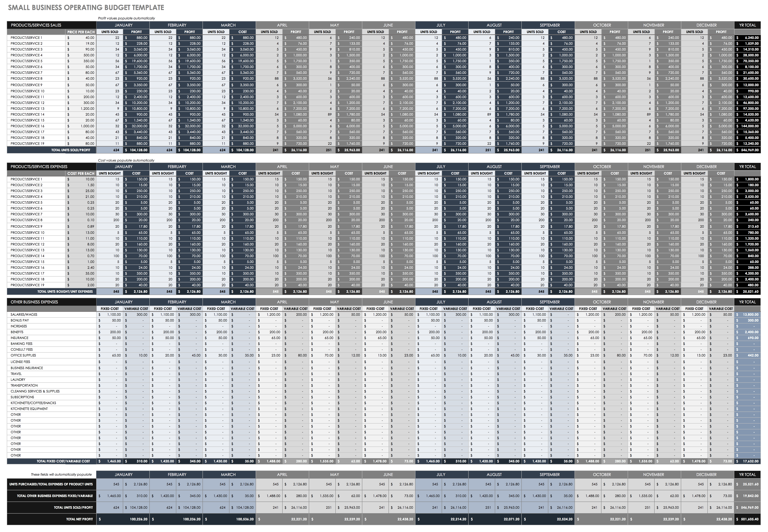Select the February net profit 100,236.20
The image size is (768, 532).
(176, 519)
